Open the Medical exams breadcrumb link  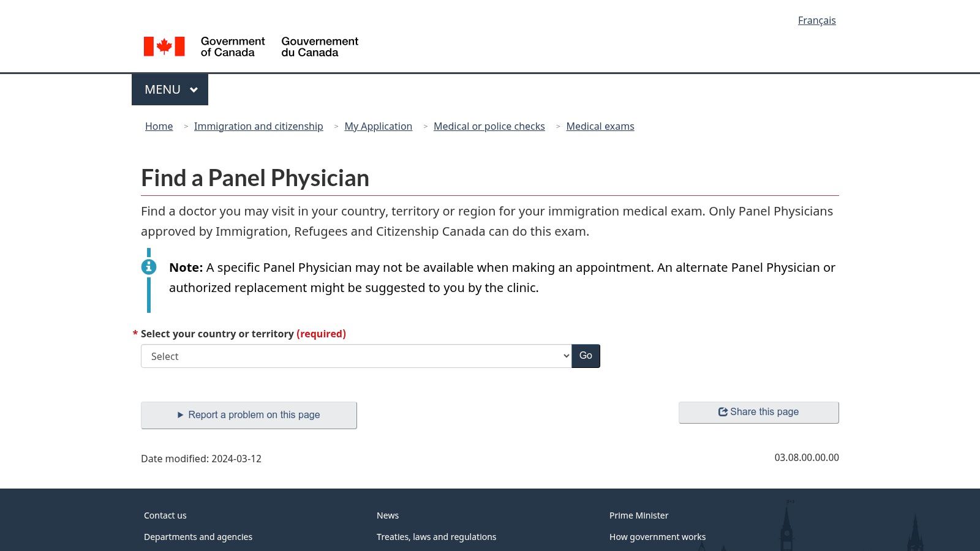point(600,126)
